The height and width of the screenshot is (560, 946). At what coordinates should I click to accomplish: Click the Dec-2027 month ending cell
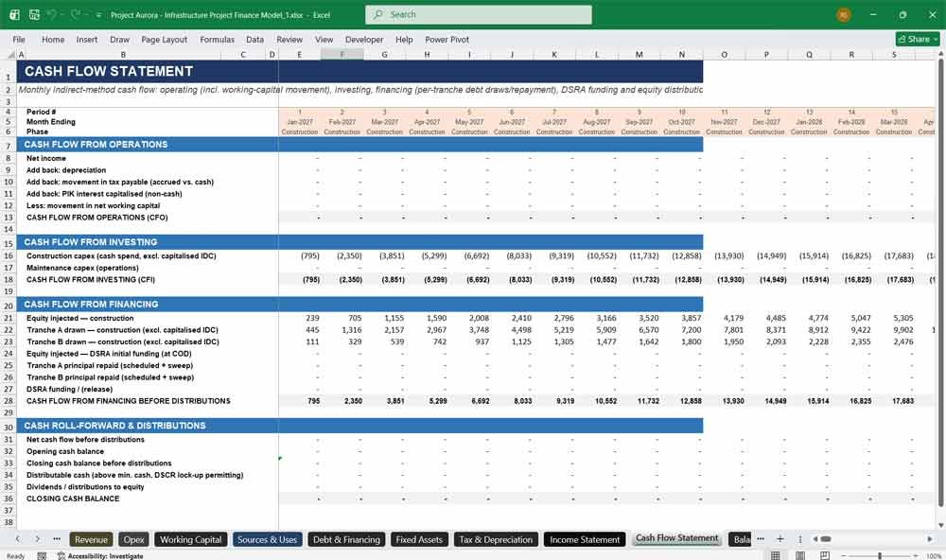pos(766,122)
